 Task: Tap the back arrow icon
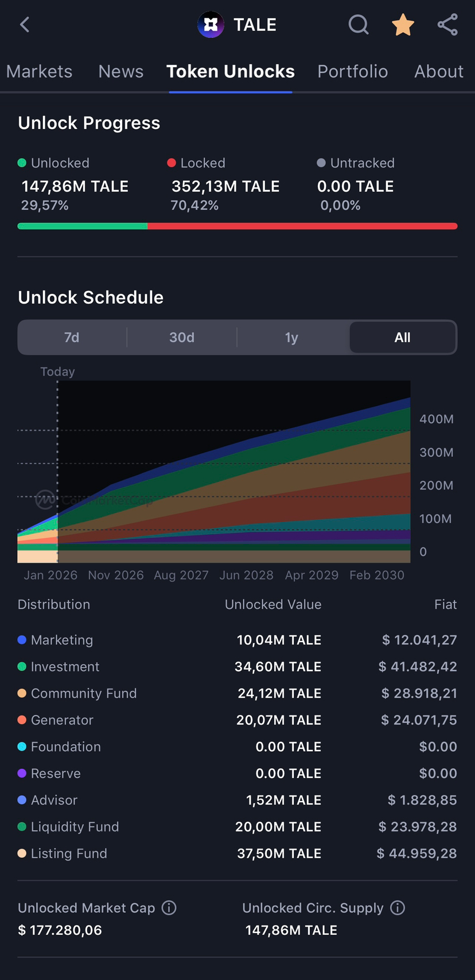[x=24, y=25]
